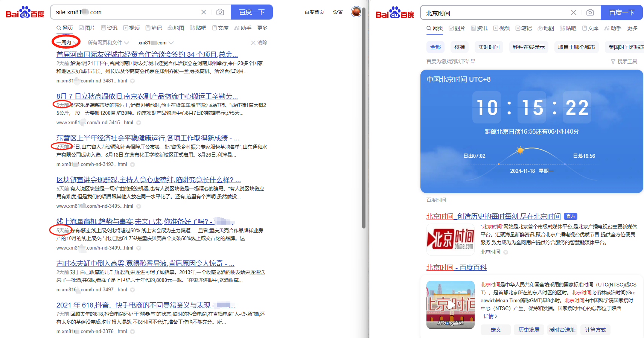Image resolution: width=644 pixels, height=338 pixels.
Task: Select the 取自于哪个城市 filter chip
Action: 577,47
